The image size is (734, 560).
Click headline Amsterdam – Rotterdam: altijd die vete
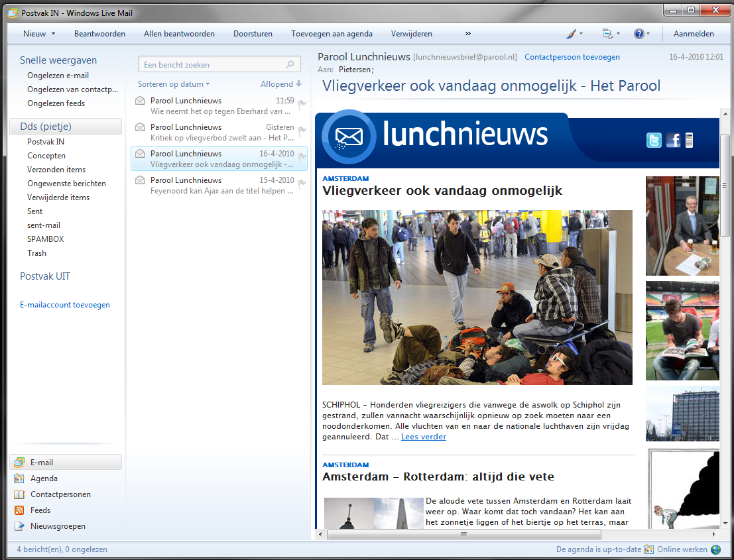click(438, 476)
